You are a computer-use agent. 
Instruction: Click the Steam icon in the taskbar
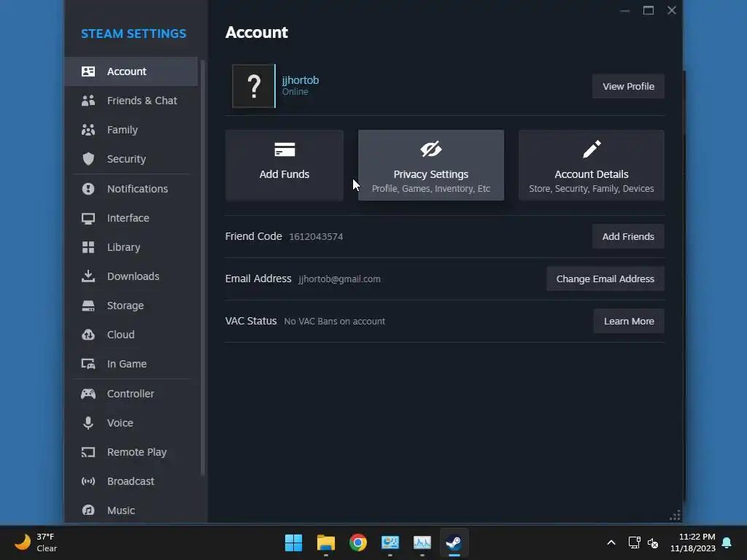(454, 542)
